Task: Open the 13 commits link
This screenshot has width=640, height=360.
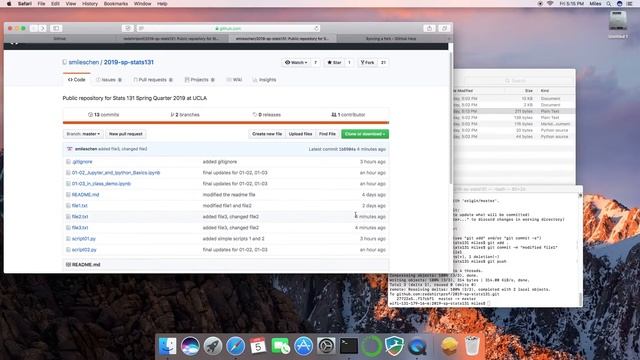Action: pyautogui.click(x=104, y=115)
